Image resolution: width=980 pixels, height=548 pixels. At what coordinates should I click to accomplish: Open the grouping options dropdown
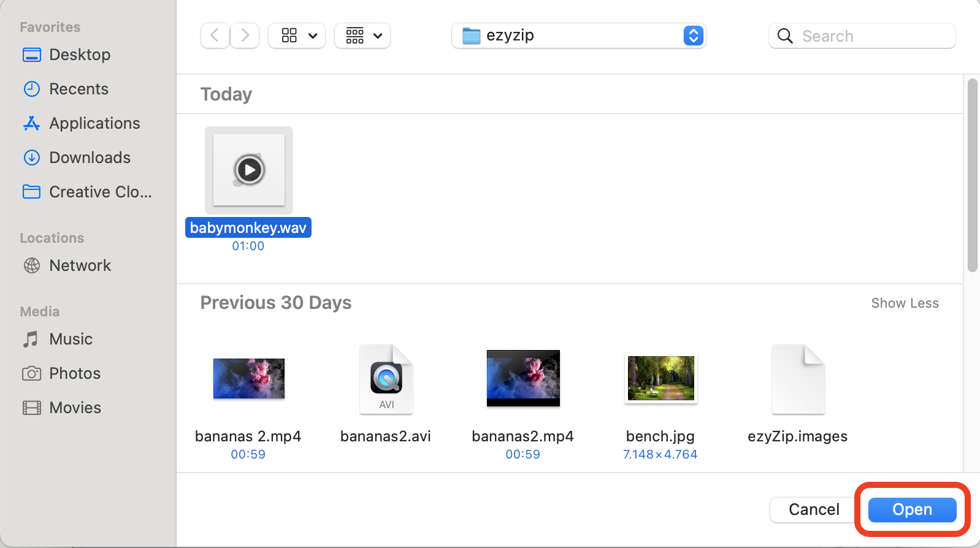click(x=362, y=36)
